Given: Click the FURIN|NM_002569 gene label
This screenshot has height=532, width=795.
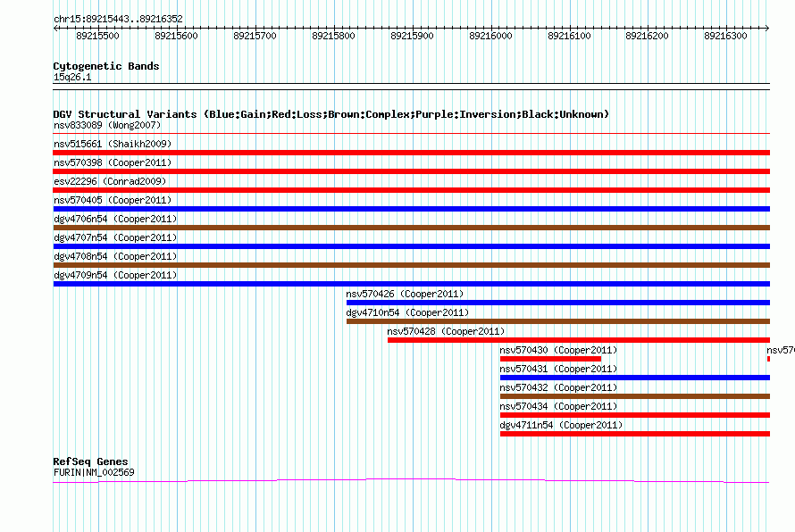Looking at the screenshot, I should (94, 473).
